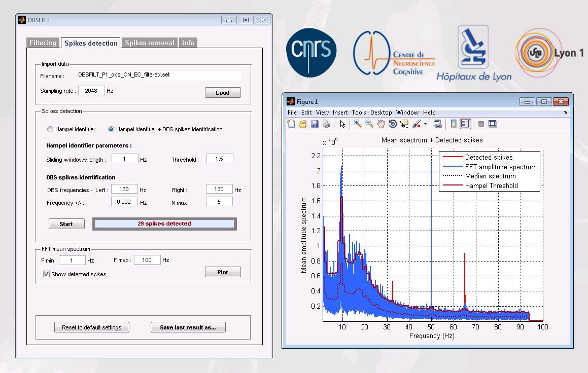
Task: Activate the Zoom Out magnifier tool
Action: (369, 124)
